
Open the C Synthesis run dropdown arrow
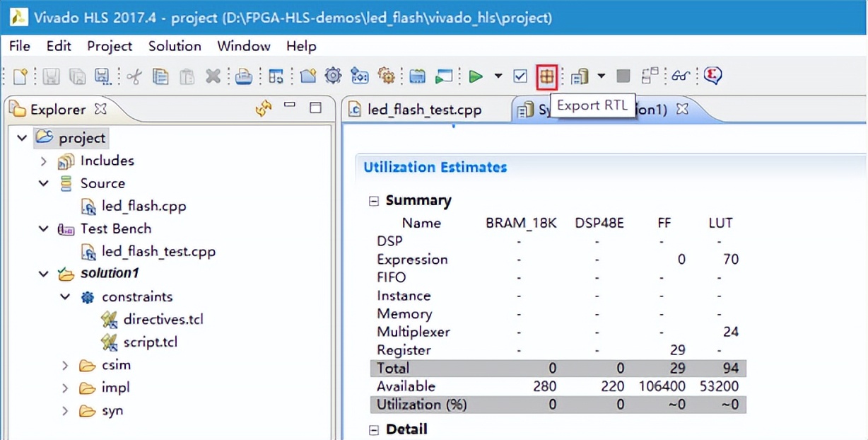click(498, 76)
